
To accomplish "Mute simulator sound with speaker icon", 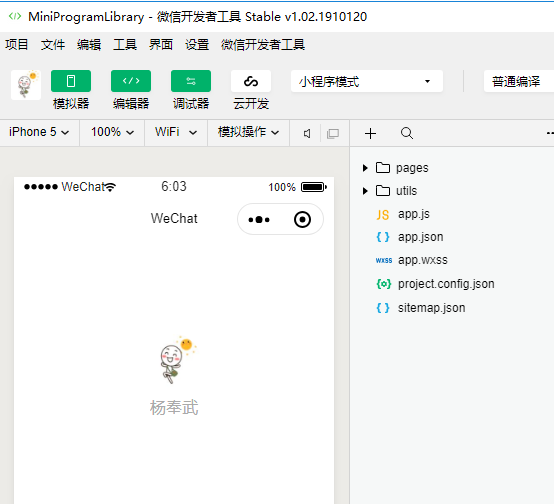I will click(x=307, y=134).
